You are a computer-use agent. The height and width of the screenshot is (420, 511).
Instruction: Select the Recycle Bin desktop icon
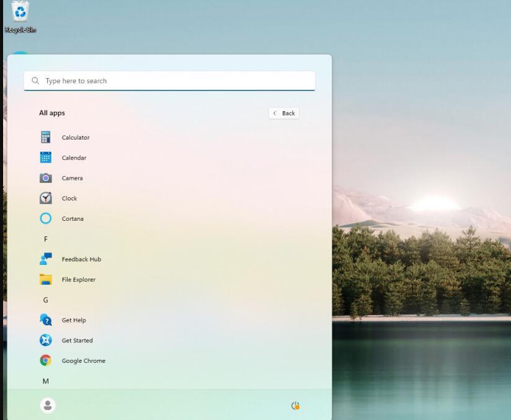point(20,17)
